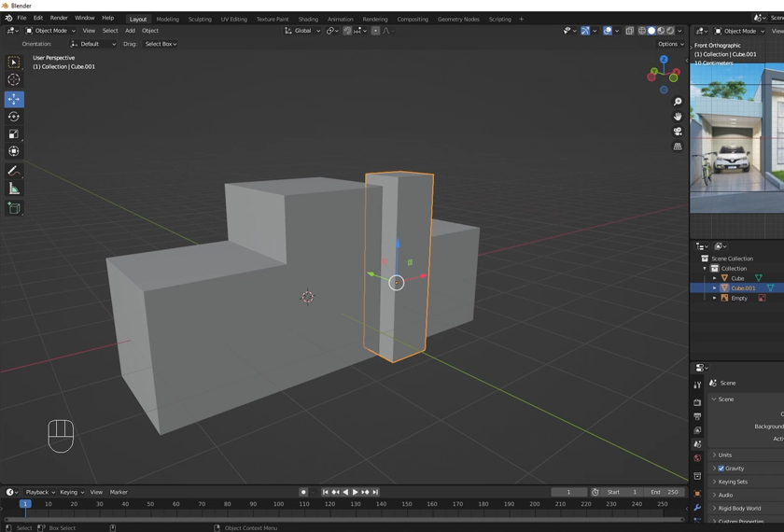Activate the Rotate tool

pos(14,117)
